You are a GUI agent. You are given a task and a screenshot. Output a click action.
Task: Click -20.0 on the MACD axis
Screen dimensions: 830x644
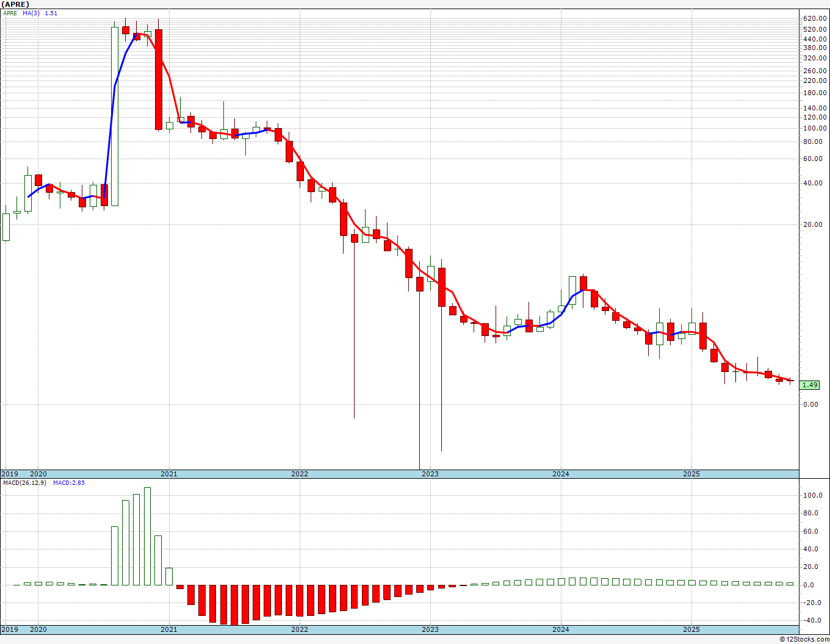812,603
